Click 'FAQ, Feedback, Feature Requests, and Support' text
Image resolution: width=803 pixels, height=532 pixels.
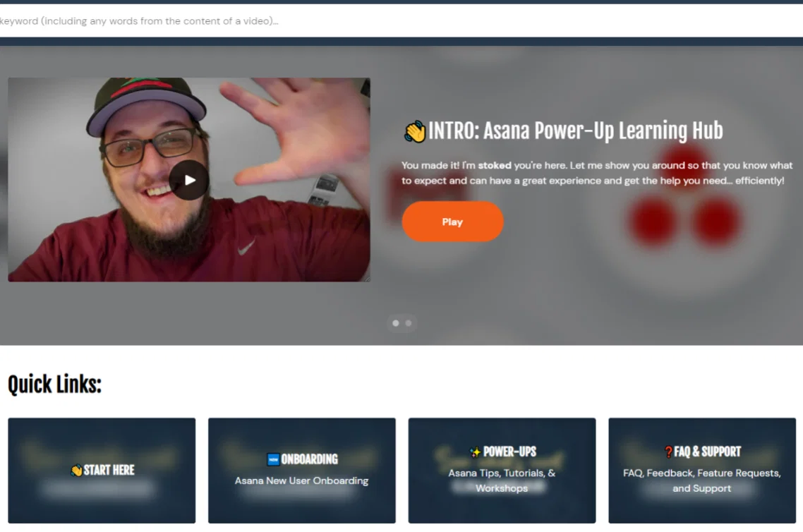[702, 480]
